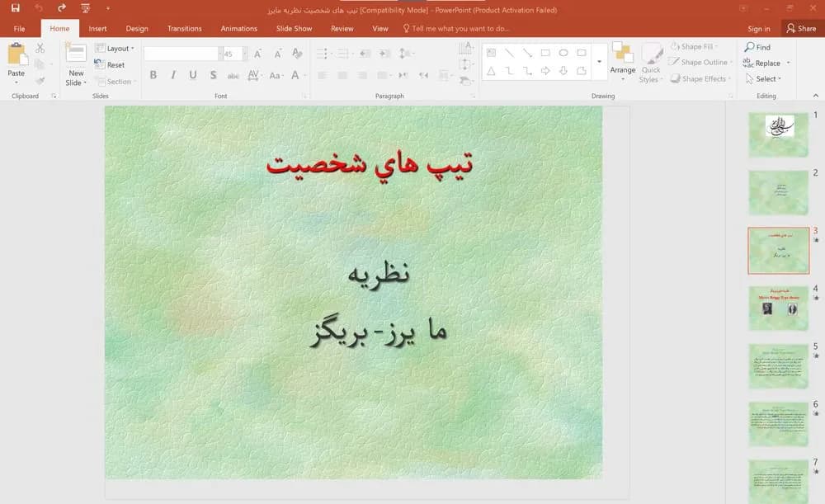This screenshot has height=504, width=825.
Task: Click Decrease List Level icon
Action: (x=365, y=54)
